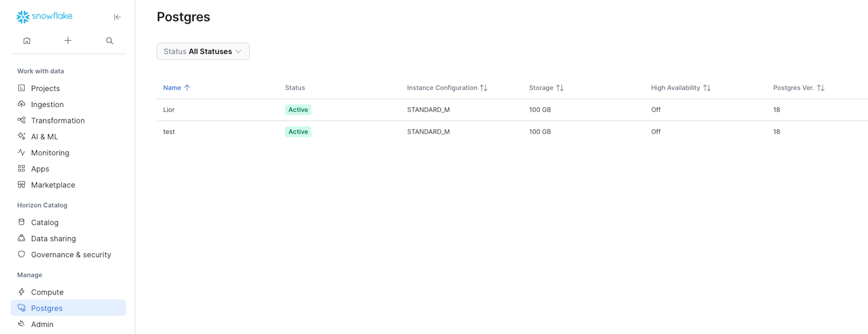Click the Postgres page title
The width and height of the screenshot is (868, 334).
[x=183, y=17]
